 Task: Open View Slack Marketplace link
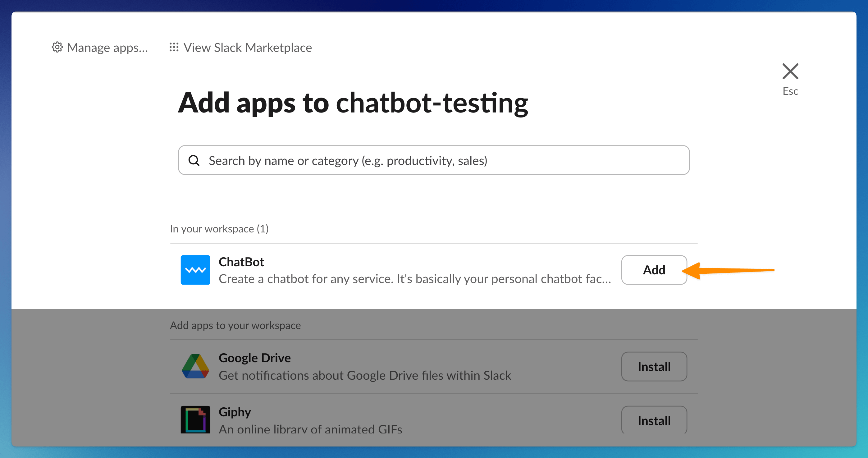coord(248,48)
